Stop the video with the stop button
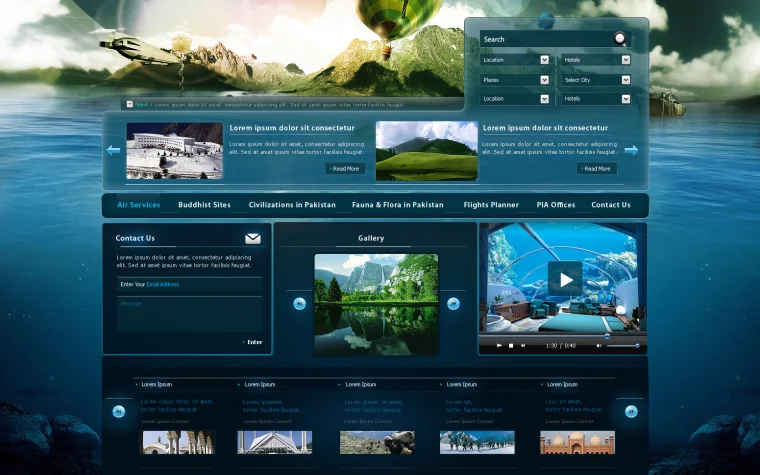The image size is (760, 475). coord(511,345)
